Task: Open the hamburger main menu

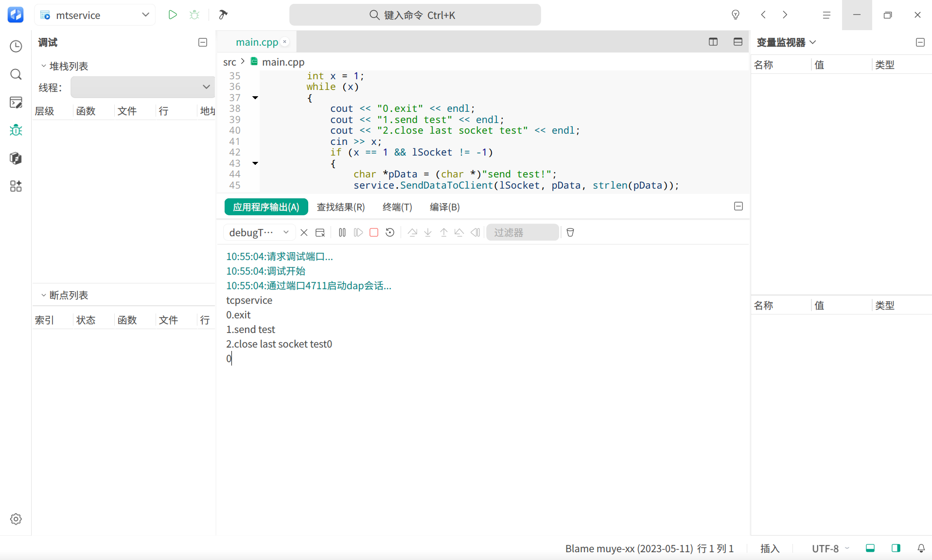Action: (x=826, y=15)
